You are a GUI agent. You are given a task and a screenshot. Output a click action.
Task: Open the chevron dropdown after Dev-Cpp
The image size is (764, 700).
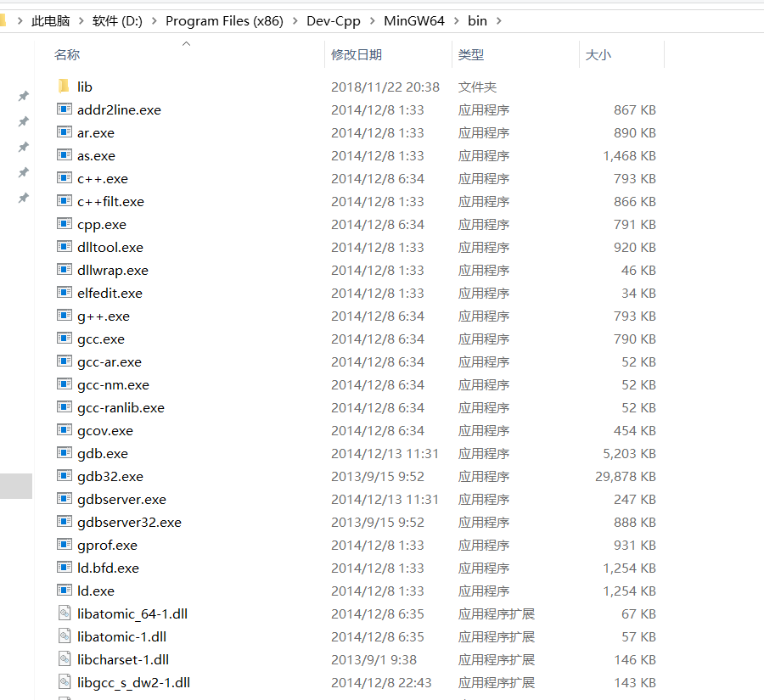(x=373, y=20)
